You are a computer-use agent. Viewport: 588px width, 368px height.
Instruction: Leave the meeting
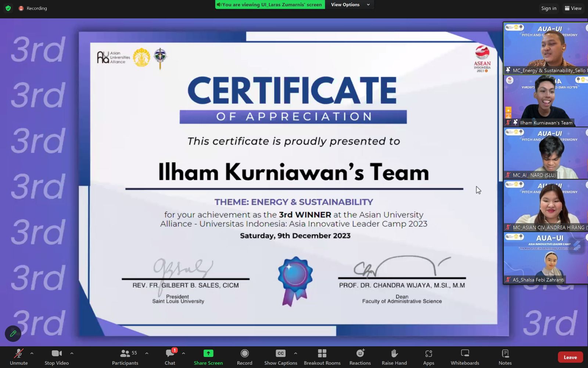(x=570, y=357)
